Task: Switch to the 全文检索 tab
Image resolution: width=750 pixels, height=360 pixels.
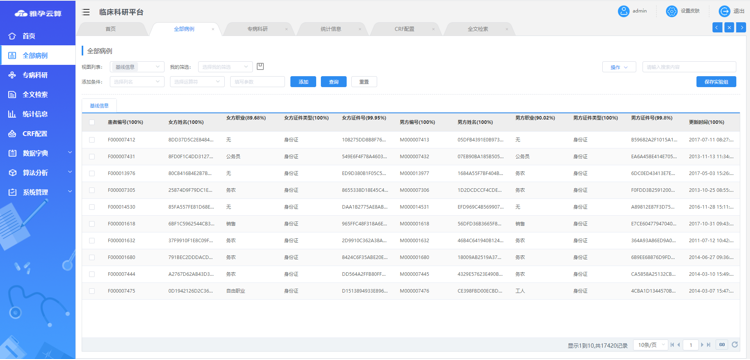Action: point(478,29)
